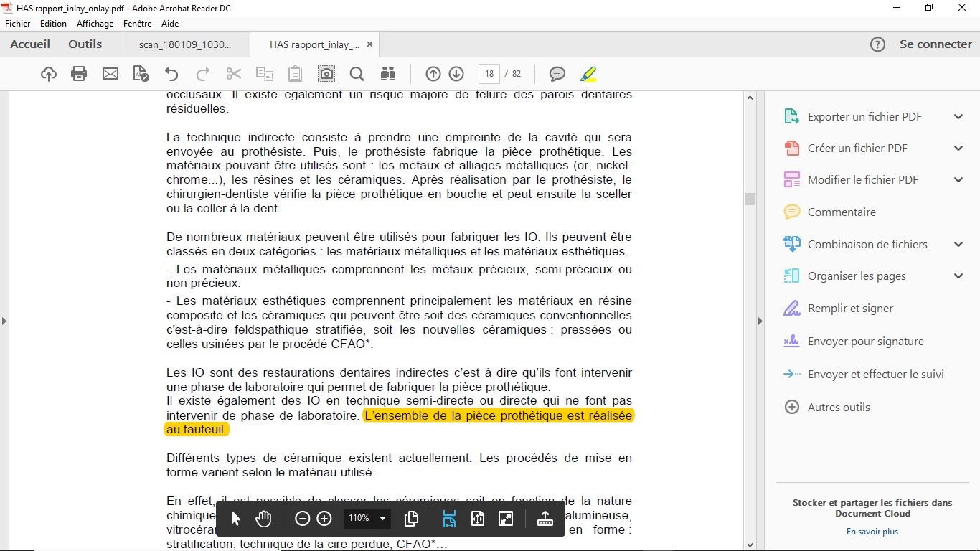Expand Exporter un fichier PDF options

click(958, 117)
